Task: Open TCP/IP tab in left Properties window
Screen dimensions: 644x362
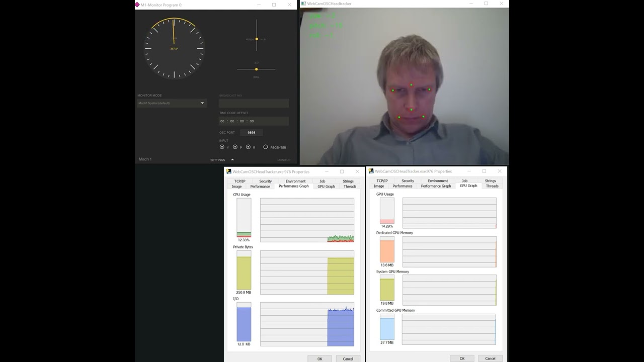Action: 240,181
